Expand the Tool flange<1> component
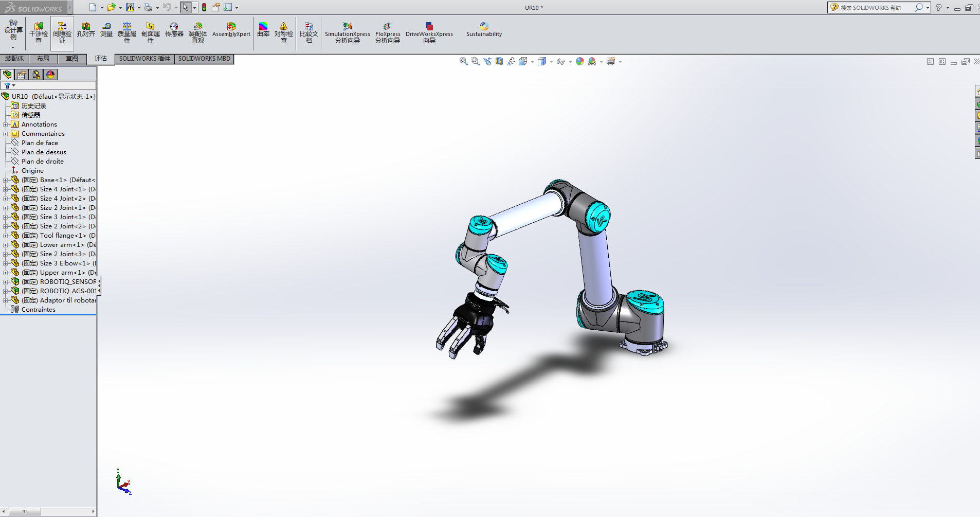 coord(6,236)
